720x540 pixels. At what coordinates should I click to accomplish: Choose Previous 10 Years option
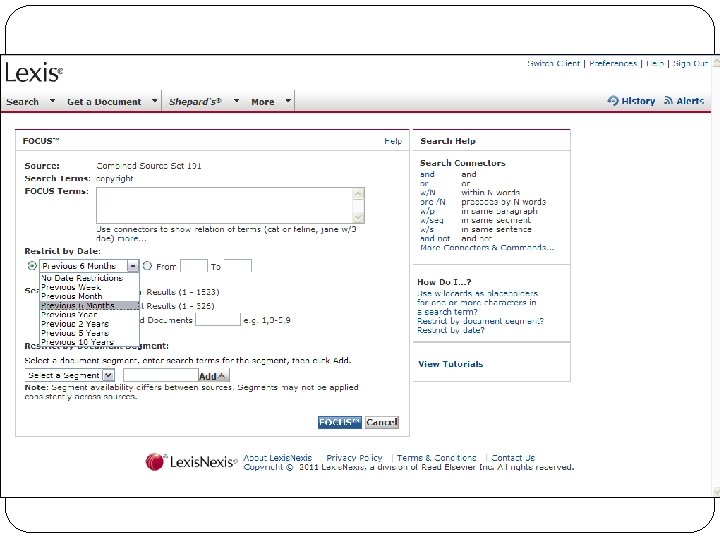pyautogui.click(x=89, y=342)
